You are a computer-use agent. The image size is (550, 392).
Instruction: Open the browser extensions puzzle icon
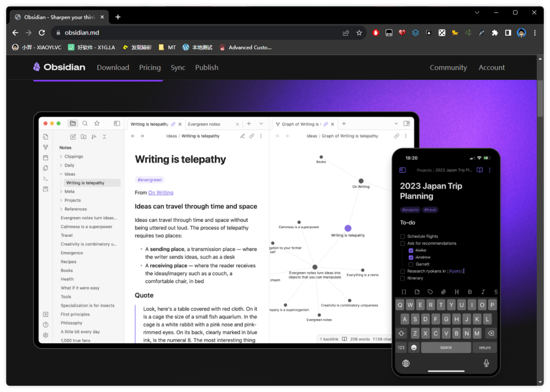(494, 33)
